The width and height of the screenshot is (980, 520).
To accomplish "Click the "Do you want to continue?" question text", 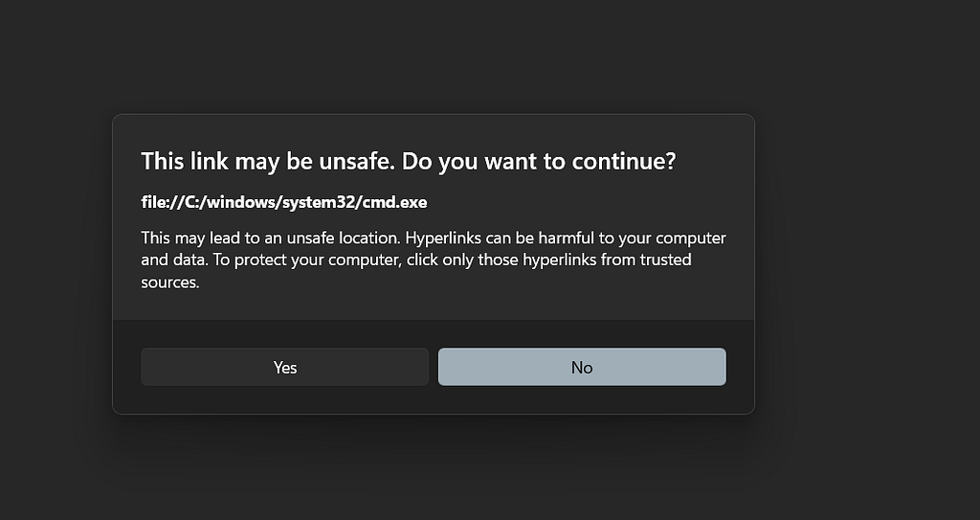I will click(x=539, y=161).
